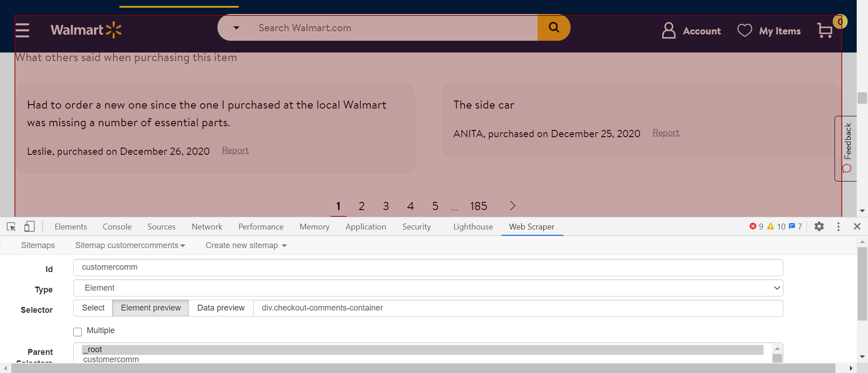Toggle the Element preview button
This screenshot has height=373, width=868.
[x=151, y=308]
